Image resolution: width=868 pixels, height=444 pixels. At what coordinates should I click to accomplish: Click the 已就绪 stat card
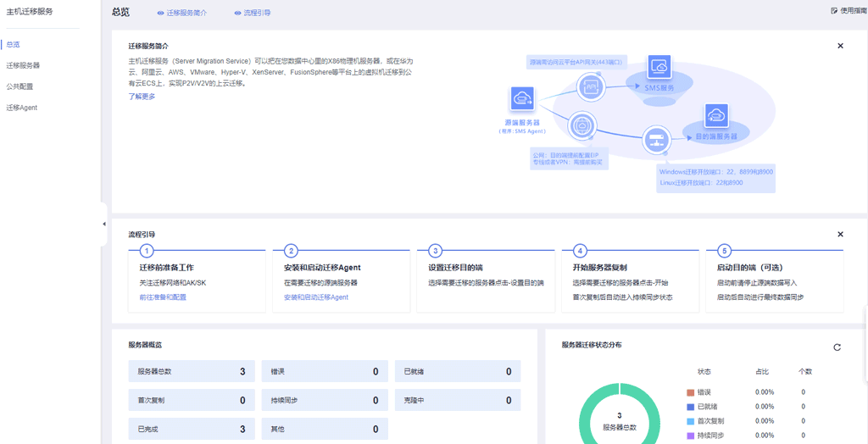(457, 371)
